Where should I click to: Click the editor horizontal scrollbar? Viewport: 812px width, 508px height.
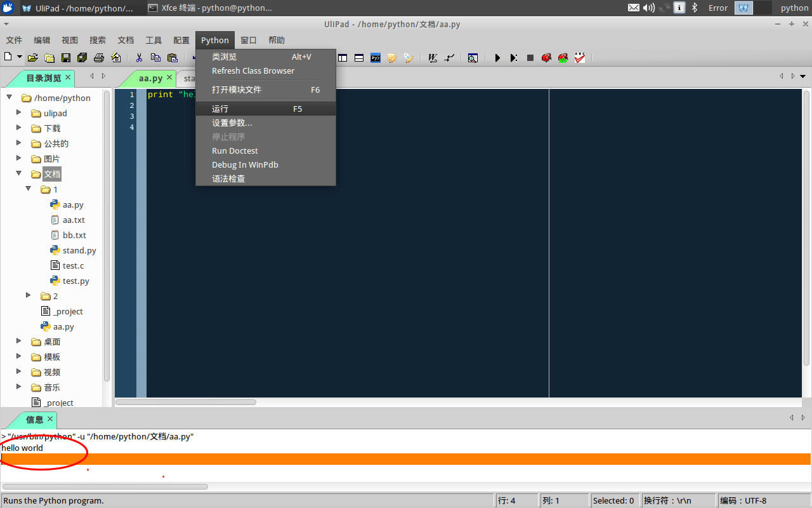coord(186,402)
